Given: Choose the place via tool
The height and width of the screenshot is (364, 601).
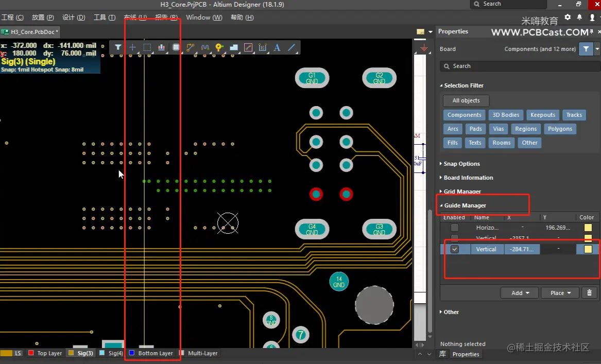Looking at the screenshot, I should pyautogui.click(x=219, y=47).
